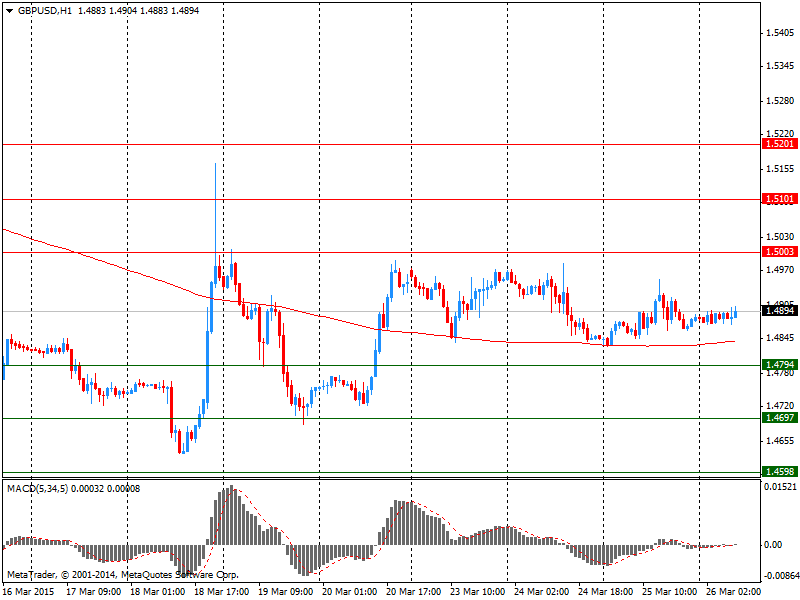The image size is (800, 600).
Task: Click the 24 Mar 18:00 time label
Action: click(x=606, y=592)
